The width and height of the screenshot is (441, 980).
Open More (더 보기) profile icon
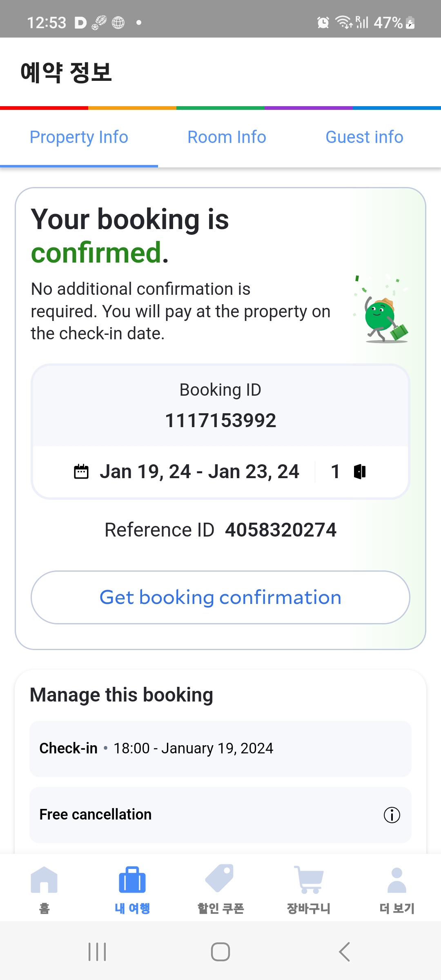(x=397, y=880)
